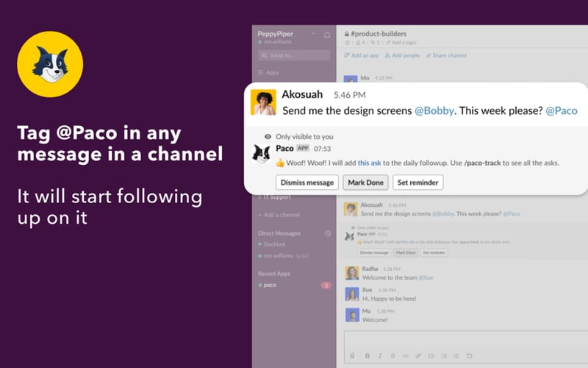Toggle inline code formatting in composer

tap(406, 355)
